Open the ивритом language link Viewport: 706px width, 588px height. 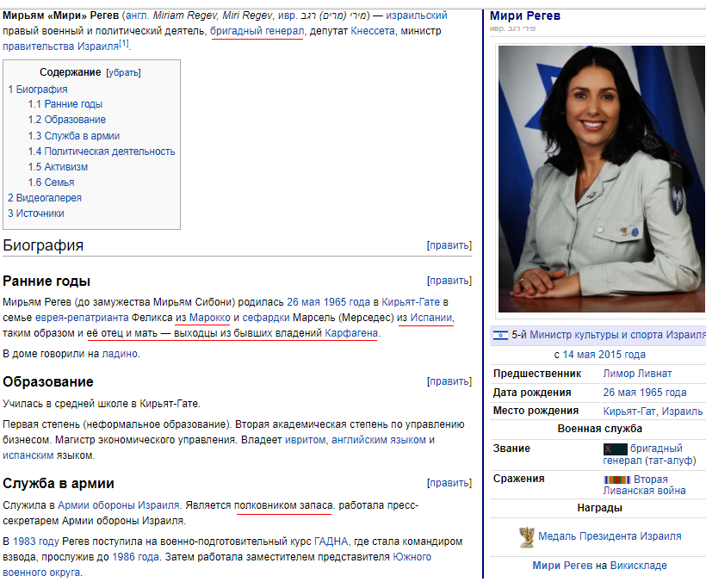coord(305,440)
